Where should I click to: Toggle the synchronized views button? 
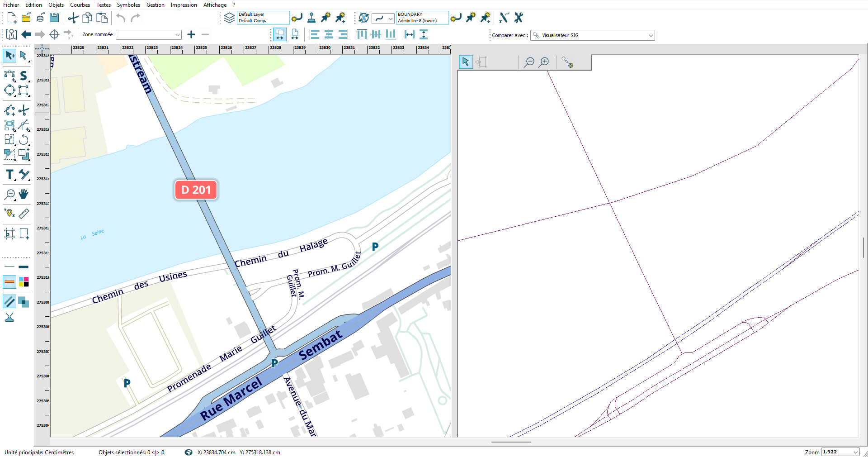[x=280, y=34]
